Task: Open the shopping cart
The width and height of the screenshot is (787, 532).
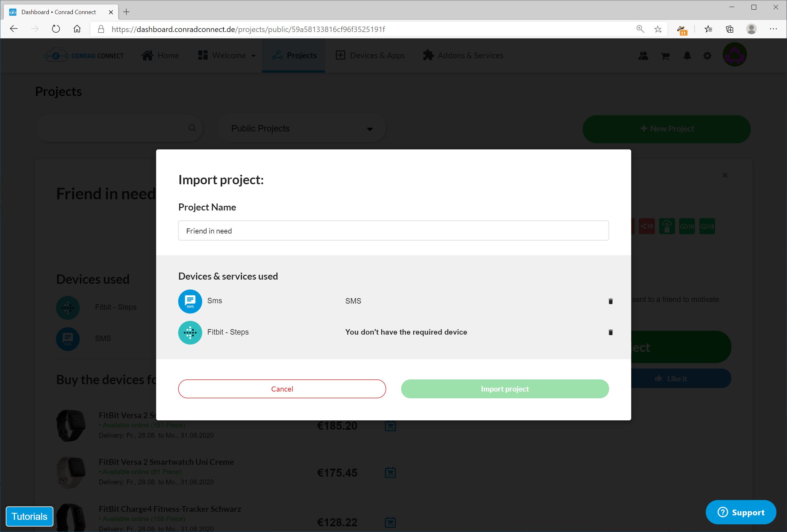Action: 665,56
